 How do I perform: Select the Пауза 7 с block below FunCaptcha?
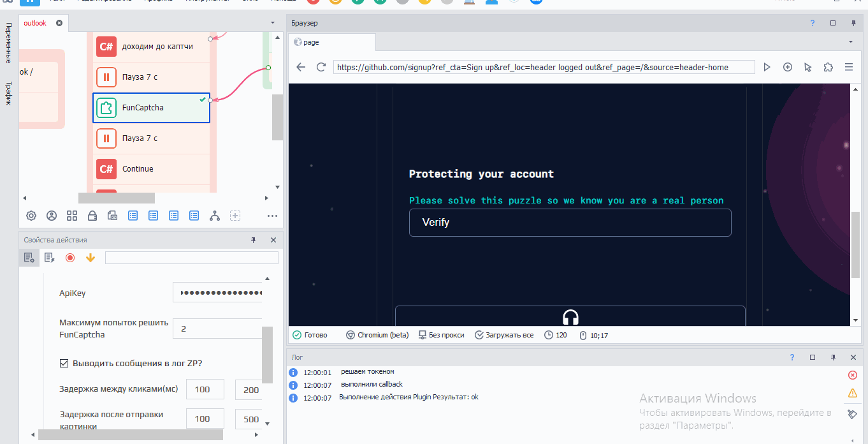pos(151,138)
